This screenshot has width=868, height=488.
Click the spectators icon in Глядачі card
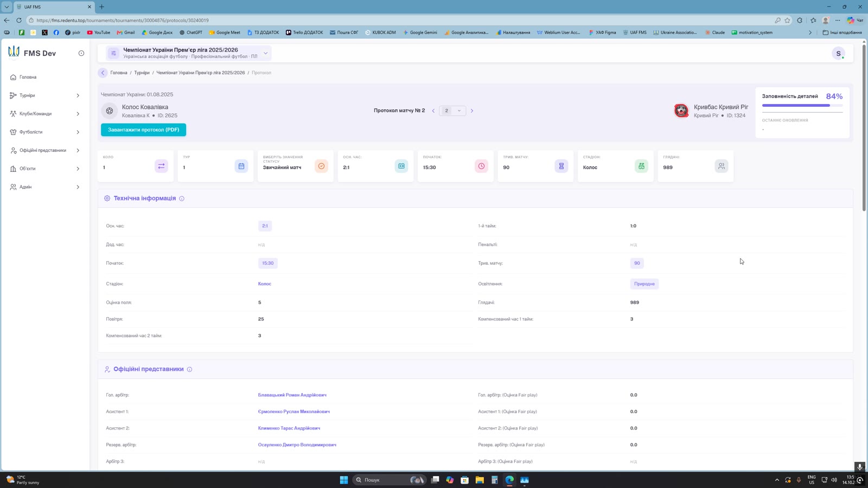[x=722, y=166]
